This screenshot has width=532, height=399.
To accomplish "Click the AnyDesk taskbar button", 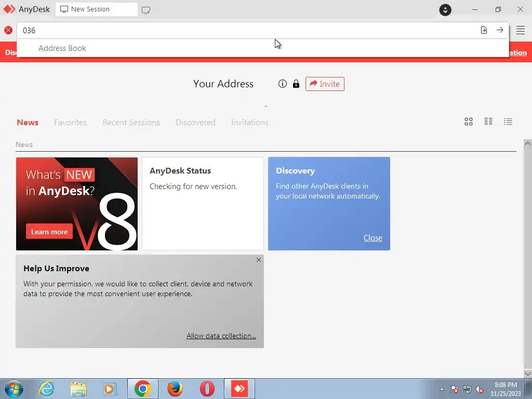I will point(240,389).
